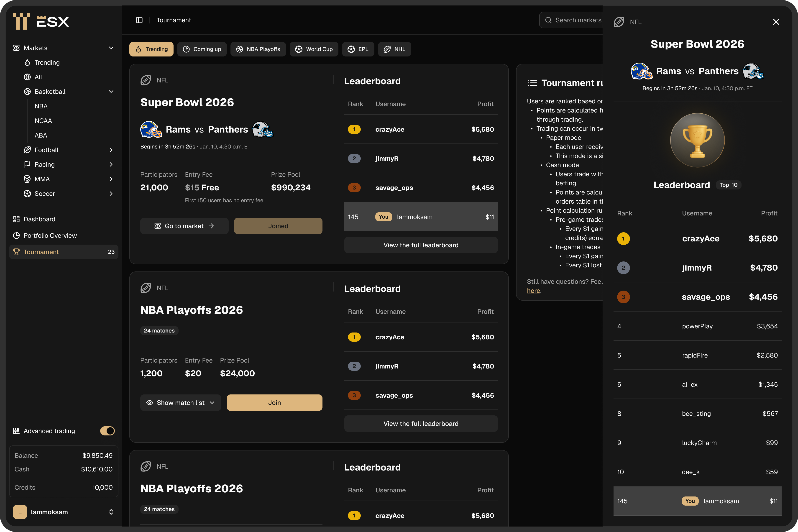Click the NFL football icon in Super Bowl card
Image resolution: width=798 pixels, height=532 pixels.
click(146, 80)
